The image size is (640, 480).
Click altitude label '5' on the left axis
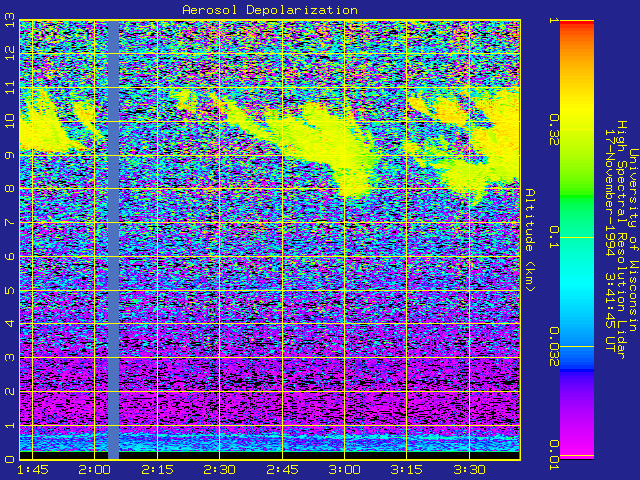10,290
